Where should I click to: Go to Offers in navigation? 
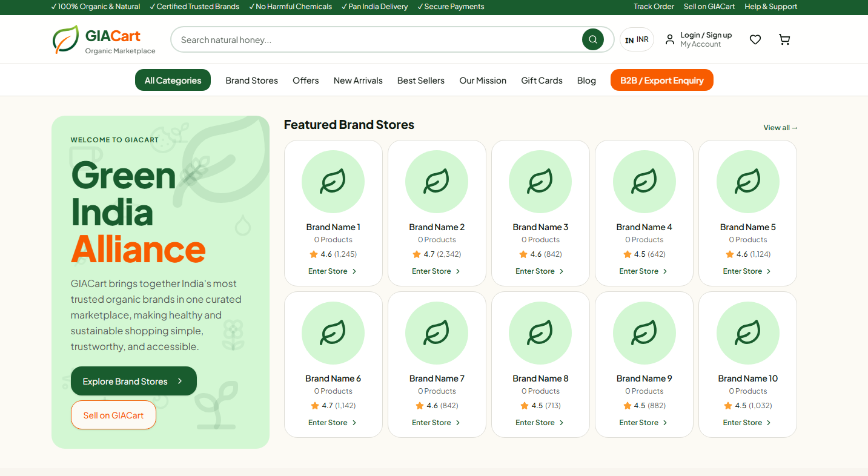tap(306, 81)
